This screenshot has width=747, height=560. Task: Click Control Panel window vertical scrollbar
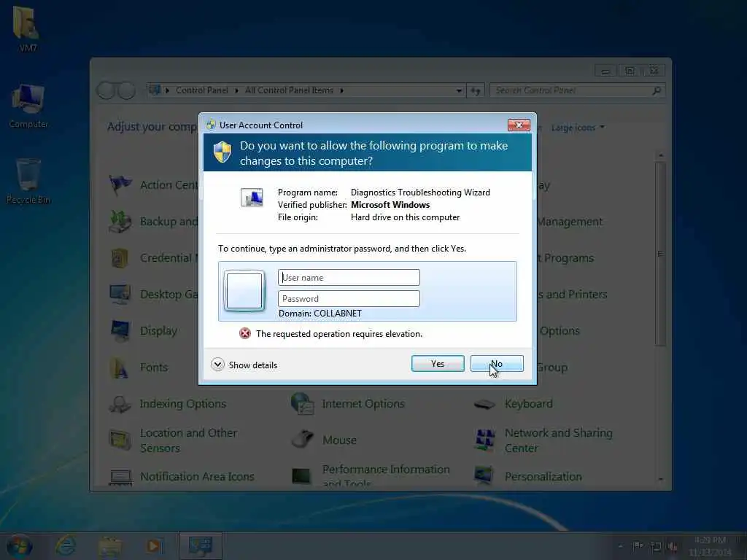(x=659, y=252)
